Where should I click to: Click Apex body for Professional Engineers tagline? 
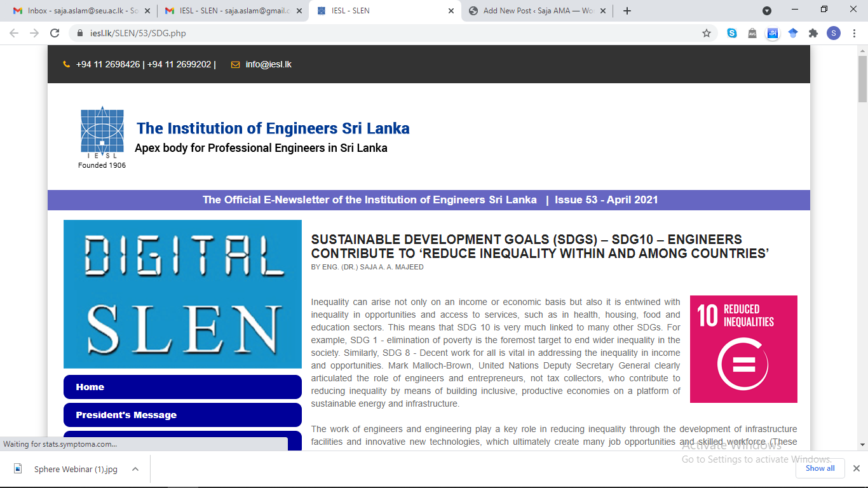tap(261, 148)
